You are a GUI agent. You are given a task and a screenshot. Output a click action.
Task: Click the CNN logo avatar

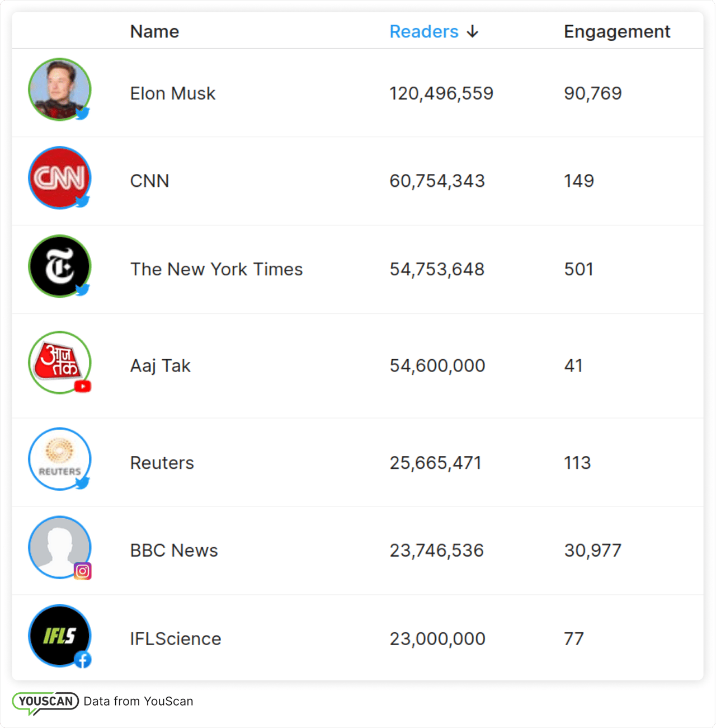[x=59, y=177]
